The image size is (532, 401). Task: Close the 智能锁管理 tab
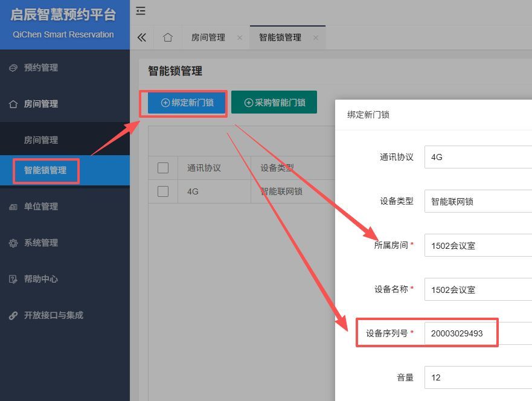pos(315,37)
